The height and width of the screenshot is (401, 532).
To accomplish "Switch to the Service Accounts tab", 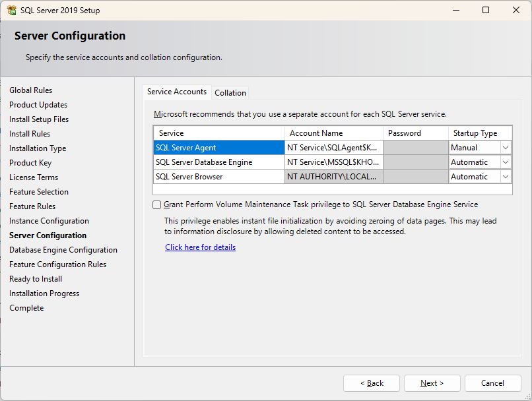I will point(177,92).
